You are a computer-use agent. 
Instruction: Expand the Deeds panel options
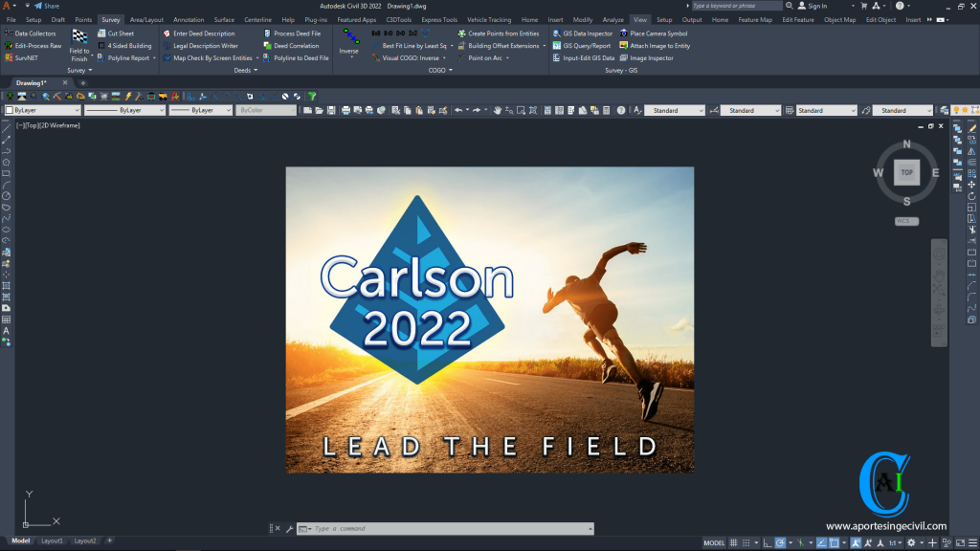pos(255,70)
